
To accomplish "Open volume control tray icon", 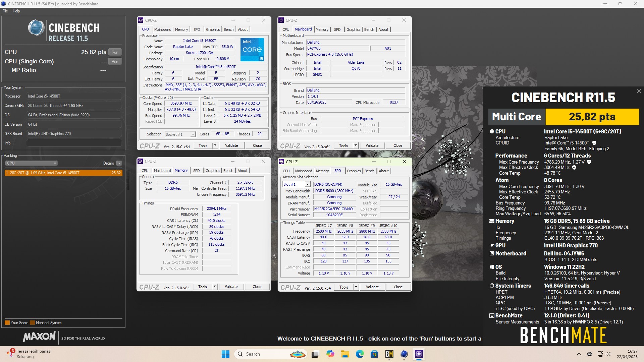I will pyautogui.click(x=608, y=354).
